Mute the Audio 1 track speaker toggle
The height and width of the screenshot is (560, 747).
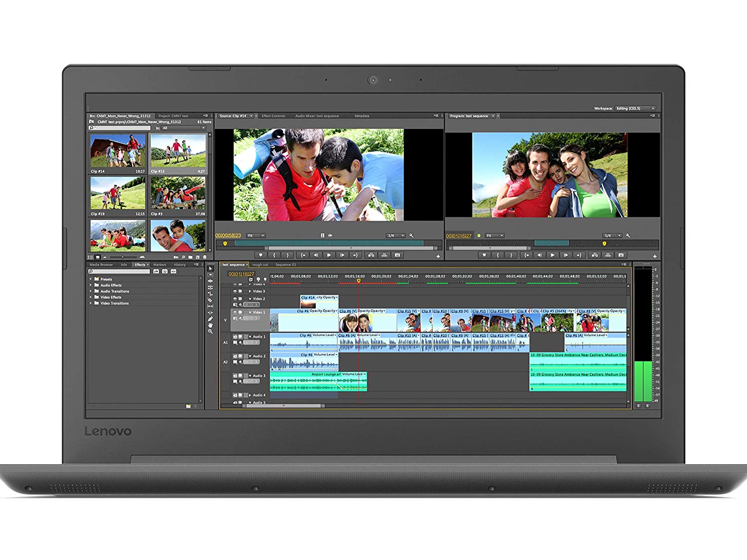pos(235,336)
